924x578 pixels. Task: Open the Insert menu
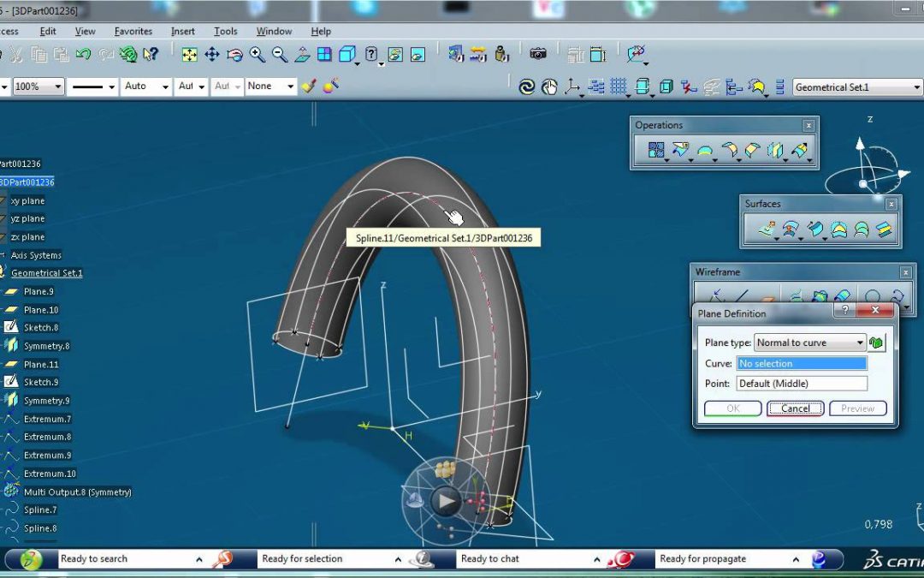[182, 32]
